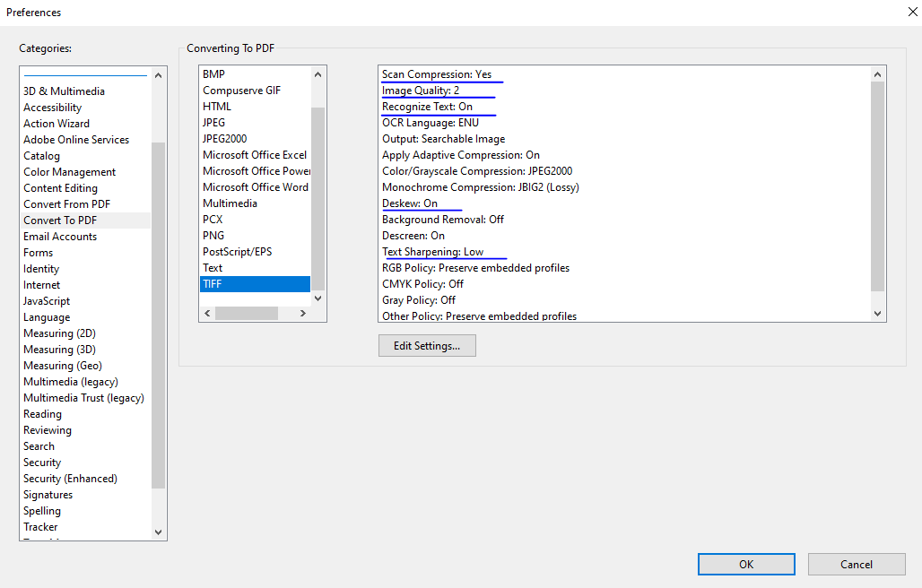Screen dimensions: 922x588
Task: Select Microsoft Office Excel format
Action: pos(255,155)
